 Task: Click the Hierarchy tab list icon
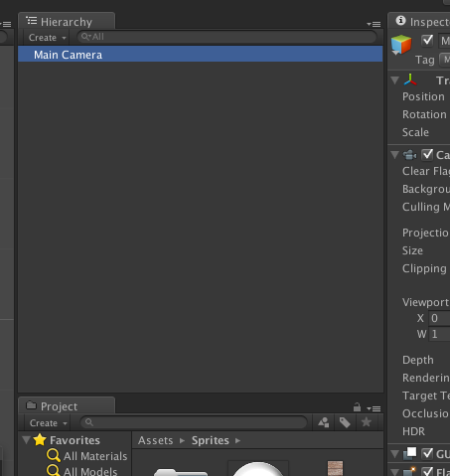pos(32,21)
